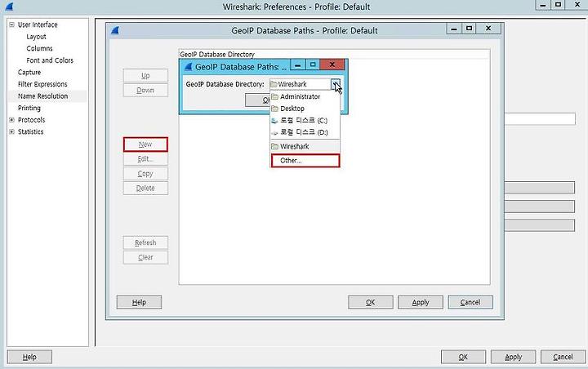The width and height of the screenshot is (588, 369).
Task: Choose local disk (D:) from dropdown
Action: [305, 132]
